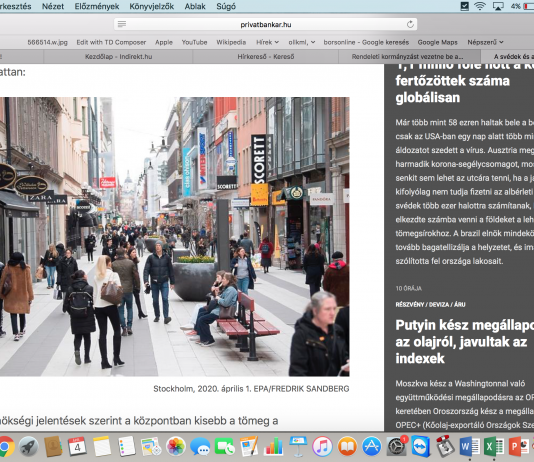The width and height of the screenshot is (534, 462).
Task: Expand the Népszerű bookmark folder
Action: 485,42
